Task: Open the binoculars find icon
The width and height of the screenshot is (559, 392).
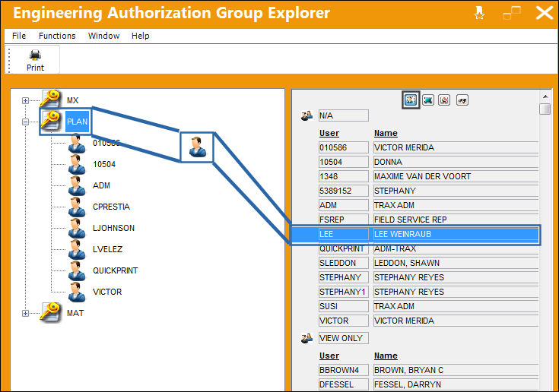Action: pyautogui.click(x=462, y=100)
